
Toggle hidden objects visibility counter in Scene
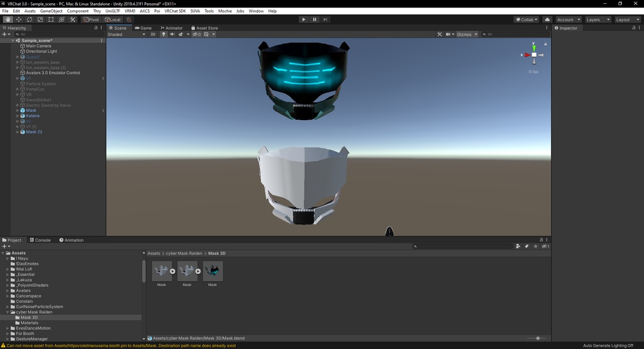coord(197,35)
